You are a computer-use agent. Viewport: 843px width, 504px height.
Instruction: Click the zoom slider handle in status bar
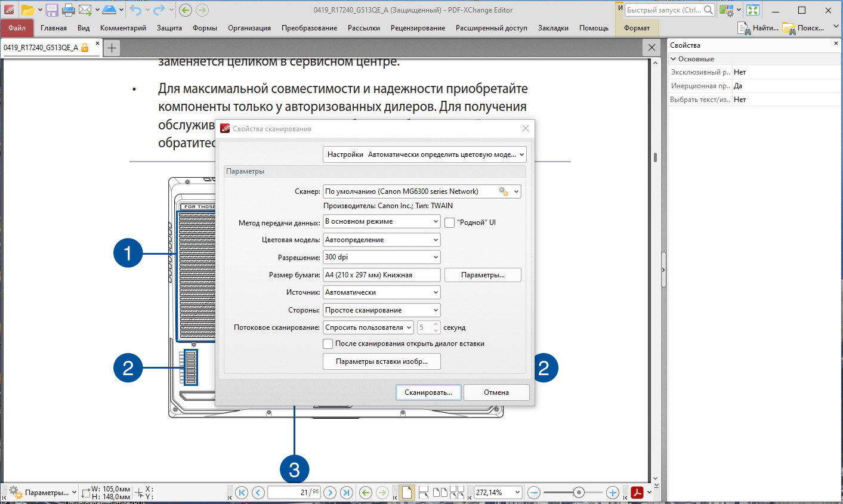pyautogui.click(x=578, y=493)
